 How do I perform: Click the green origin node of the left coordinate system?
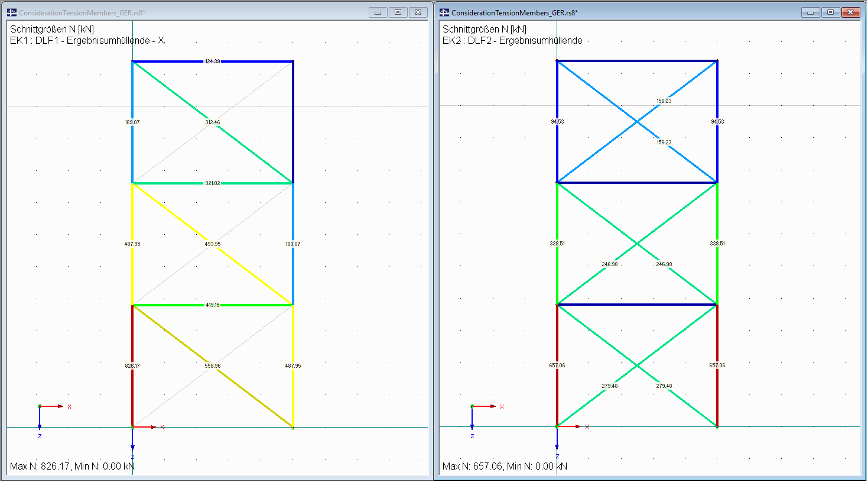point(39,406)
